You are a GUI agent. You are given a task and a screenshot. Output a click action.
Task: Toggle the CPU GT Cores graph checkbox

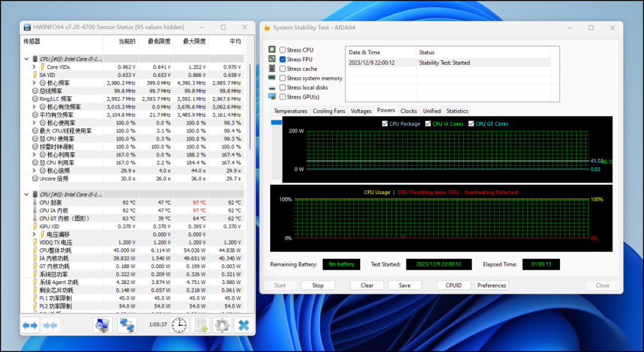[471, 123]
